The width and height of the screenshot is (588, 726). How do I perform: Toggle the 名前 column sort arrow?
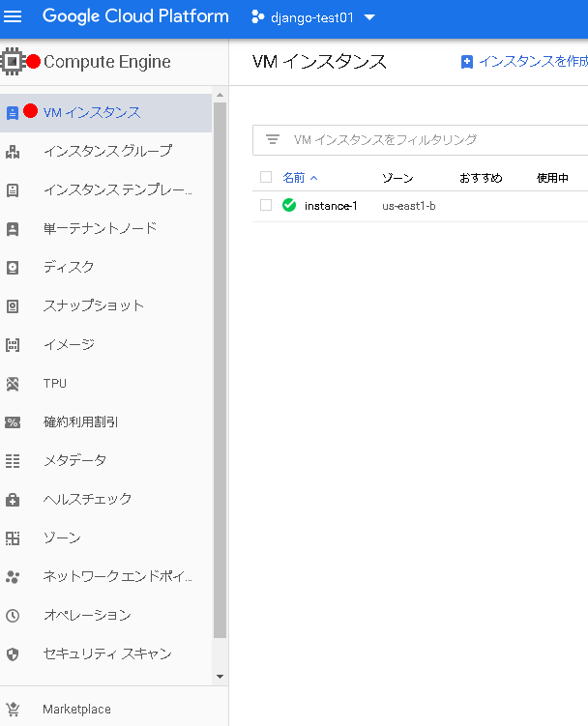tap(313, 178)
